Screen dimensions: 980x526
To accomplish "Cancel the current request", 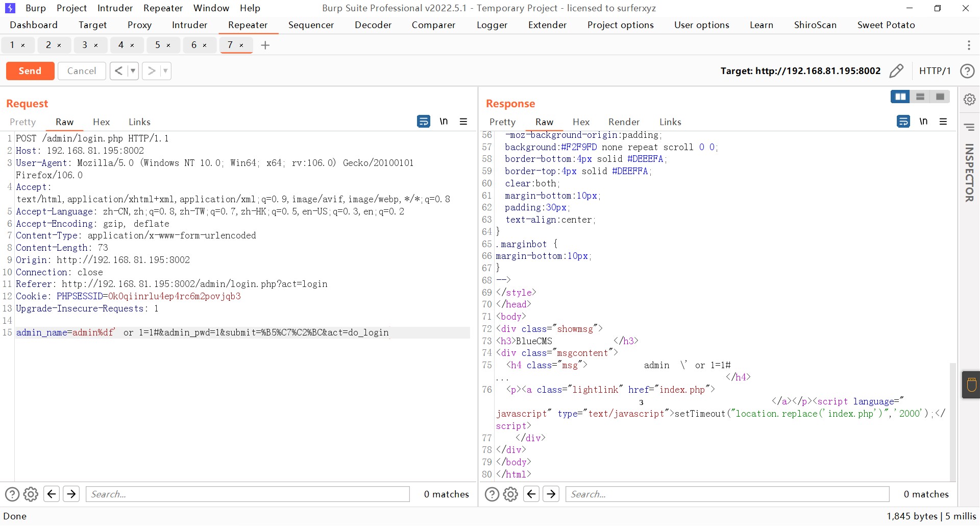I will pos(82,71).
